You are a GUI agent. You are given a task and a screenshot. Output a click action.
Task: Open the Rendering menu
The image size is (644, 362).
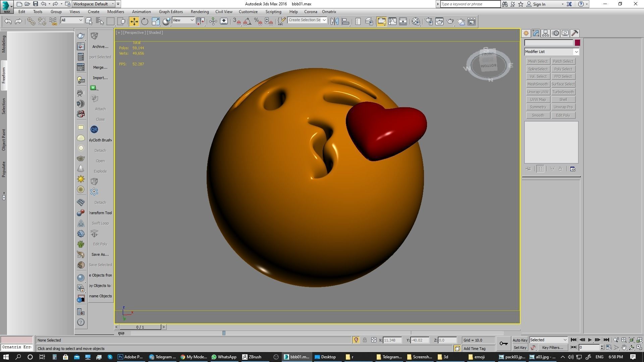tap(200, 12)
